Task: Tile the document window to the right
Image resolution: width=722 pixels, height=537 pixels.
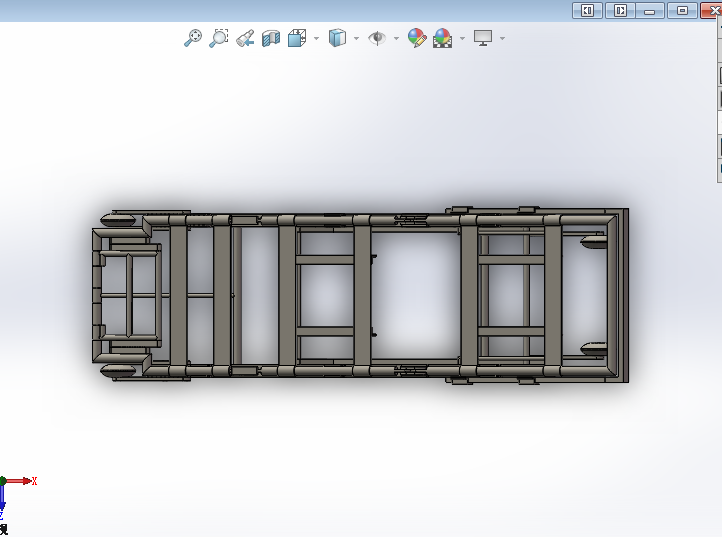Action: pos(620,10)
